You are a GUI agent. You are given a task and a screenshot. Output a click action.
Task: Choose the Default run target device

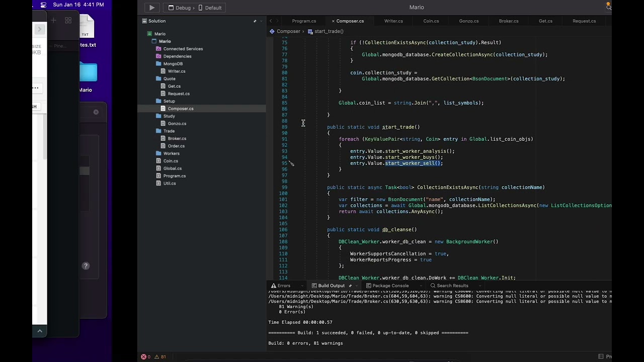[x=210, y=8]
